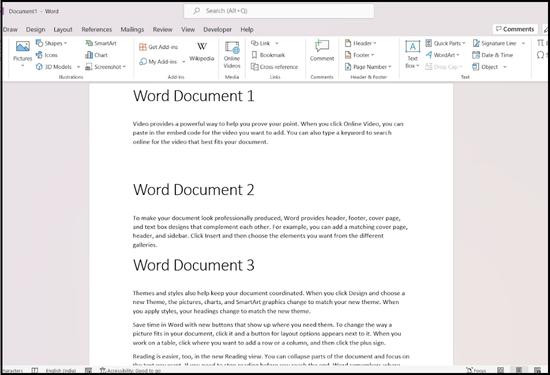Open the View tab

tap(188, 29)
